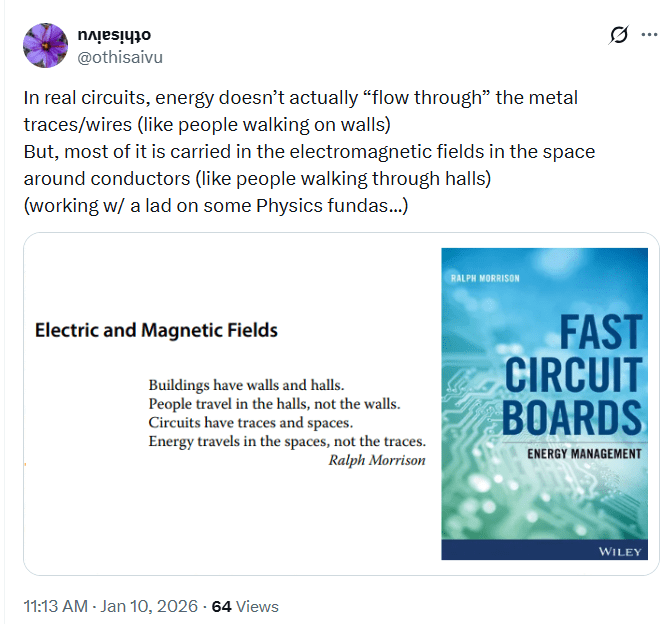Open the @othisaivu handle link
Image resolution: width=662 pixels, height=624 pixels.
coord(120,57)
